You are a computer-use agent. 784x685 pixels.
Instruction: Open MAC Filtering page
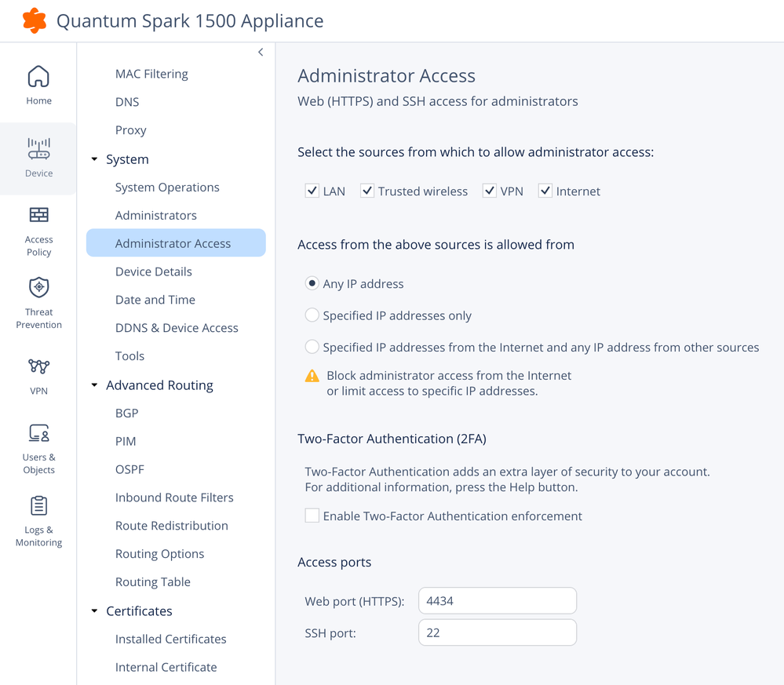click(151, 74)
